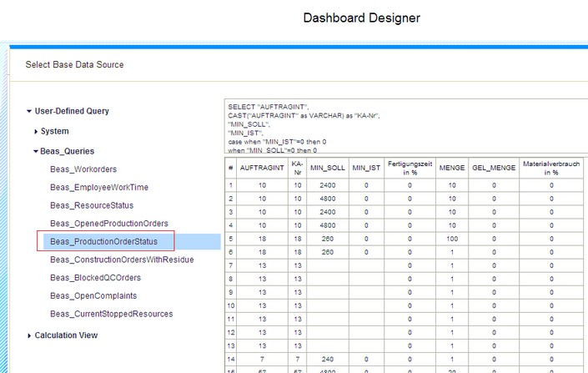Select Beas_BlockedQCOrders query
Viewport: 588px width, 373px height.
[95, 278]
